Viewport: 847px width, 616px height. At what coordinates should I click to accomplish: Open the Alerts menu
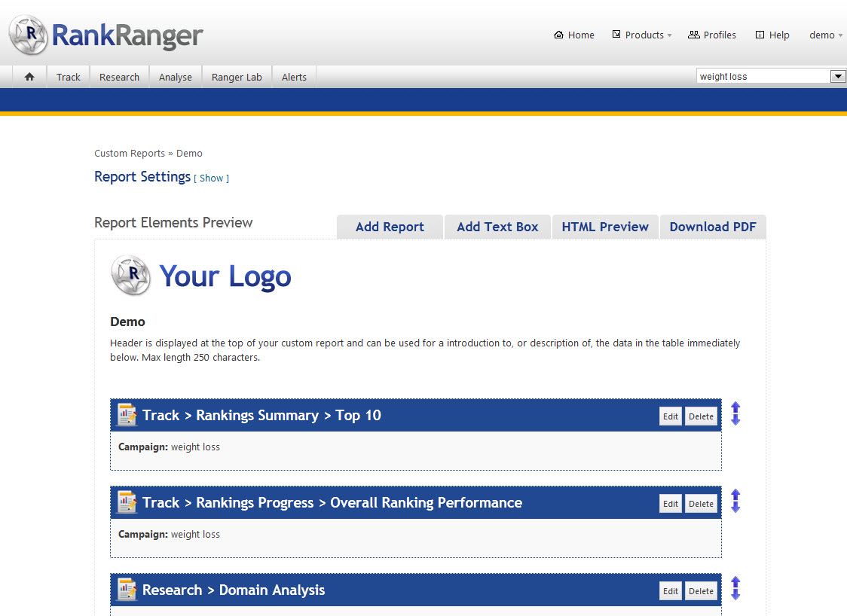[x=294, y=78]
